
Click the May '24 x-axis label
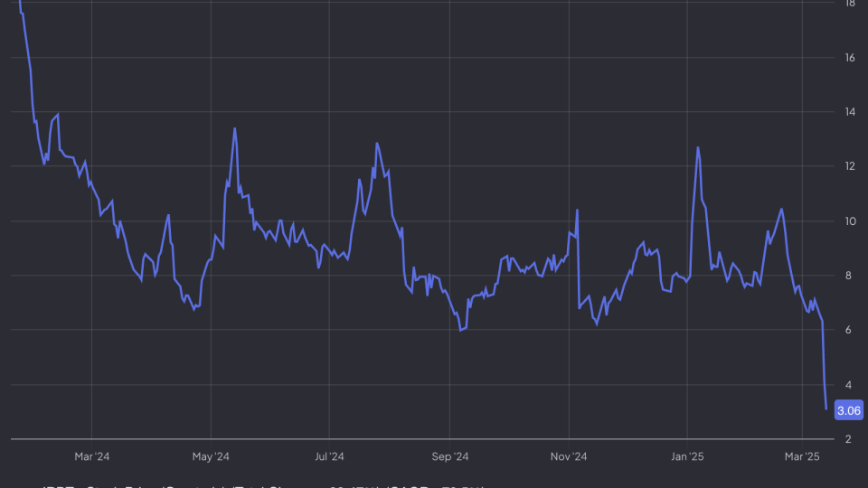point(211,456)
